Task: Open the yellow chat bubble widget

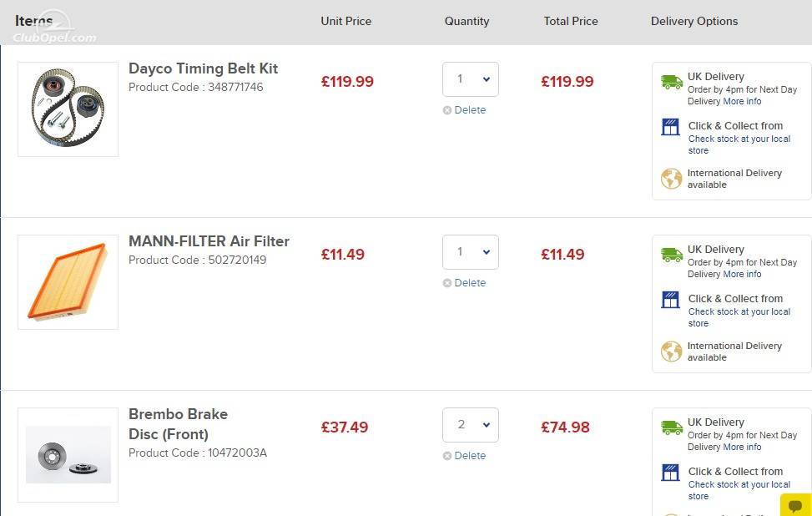Action: [796, 505]
